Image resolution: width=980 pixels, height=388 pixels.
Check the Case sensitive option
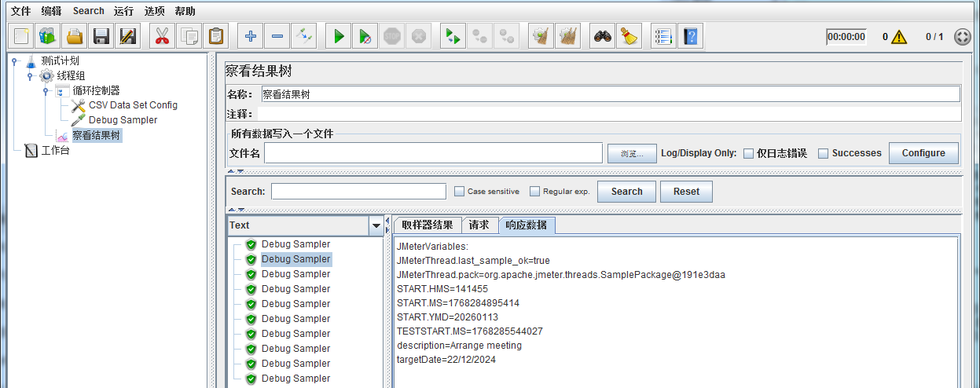(460, 192)
